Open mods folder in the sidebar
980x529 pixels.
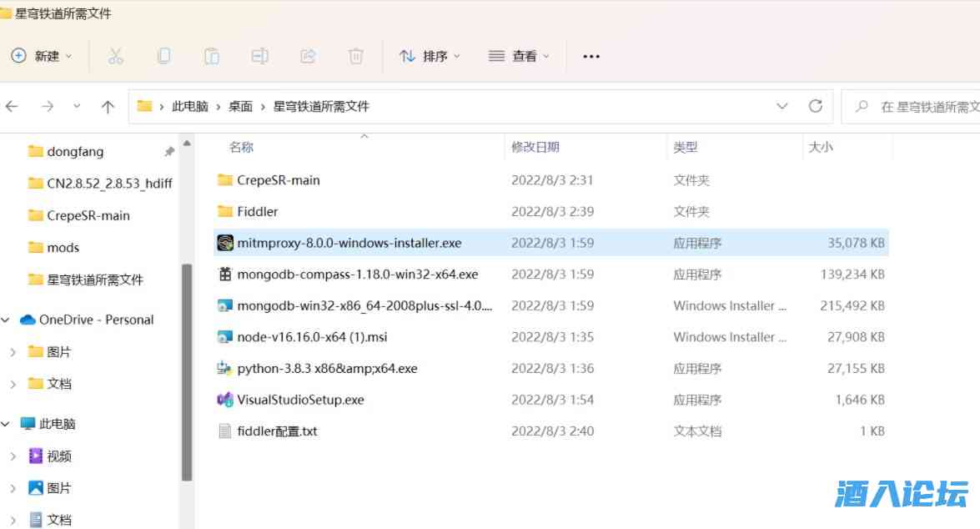coord(54,248)
